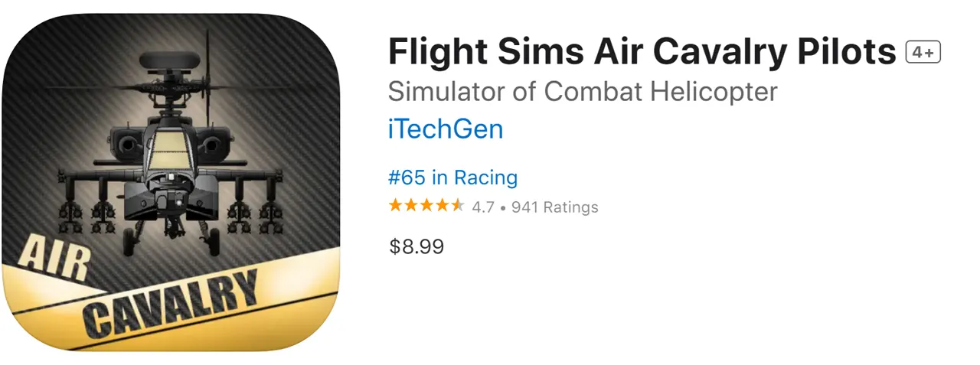Click the first orange rating star

point(395,206)
